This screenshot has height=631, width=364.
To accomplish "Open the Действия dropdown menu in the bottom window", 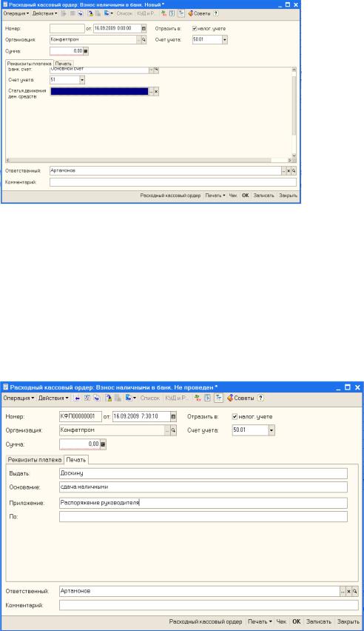I will pos(53,398).
